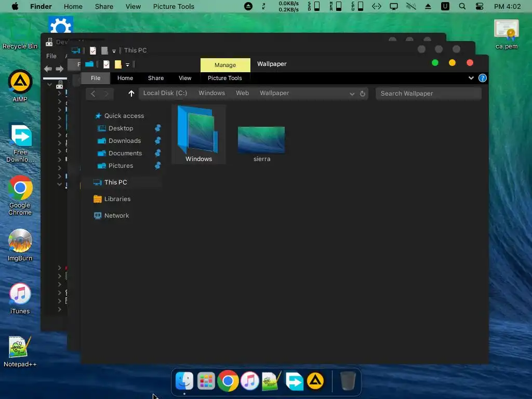The height and width of the screenshot is (399, 532).
Task: Open the search magnifier in menu bar
Action: point(462,6)
